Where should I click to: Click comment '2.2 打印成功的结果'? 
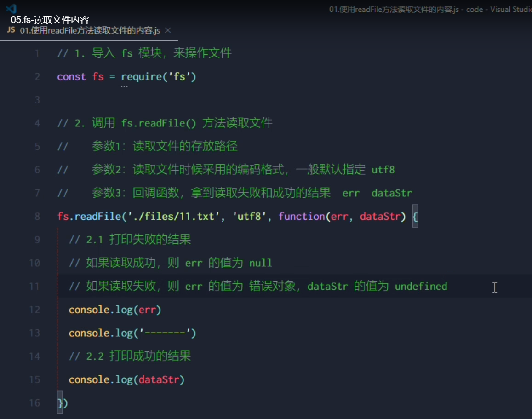pyautogui.click(x=138, y=356)
